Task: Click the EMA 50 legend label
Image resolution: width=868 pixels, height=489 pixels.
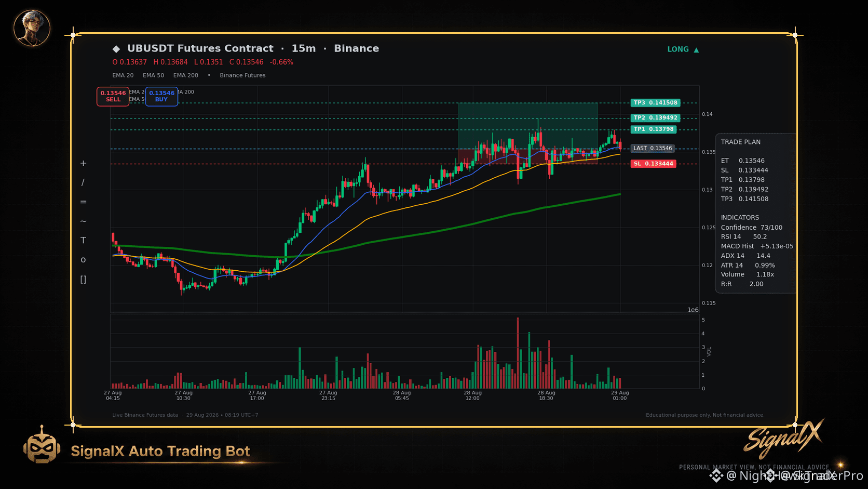Action: (154, 75)
